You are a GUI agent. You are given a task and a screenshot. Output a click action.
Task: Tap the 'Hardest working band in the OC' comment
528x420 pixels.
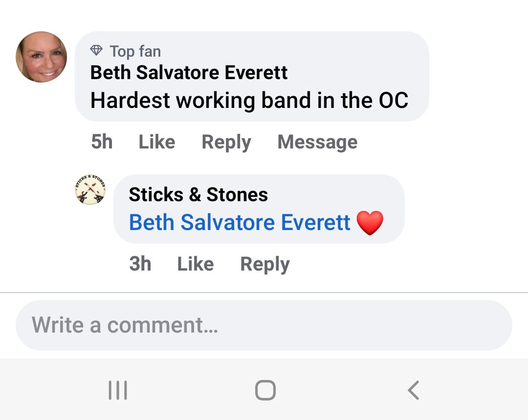(x=249, y=101)
